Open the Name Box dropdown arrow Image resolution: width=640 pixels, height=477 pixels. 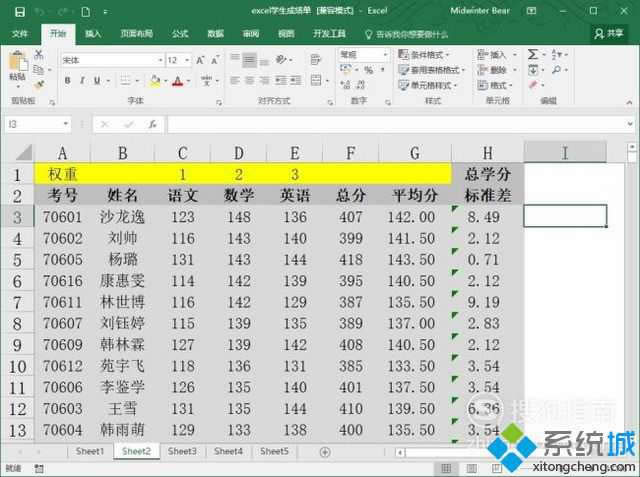pyautogui.click(x=65, y=124)
